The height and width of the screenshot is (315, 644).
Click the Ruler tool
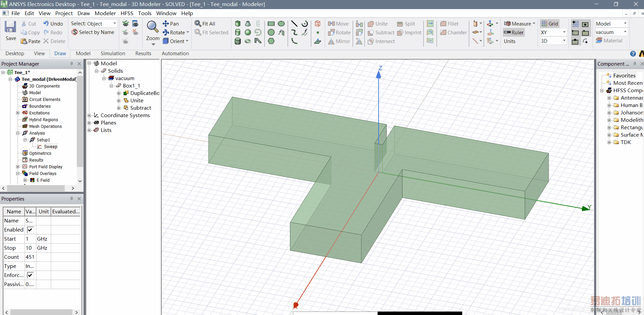514,32
